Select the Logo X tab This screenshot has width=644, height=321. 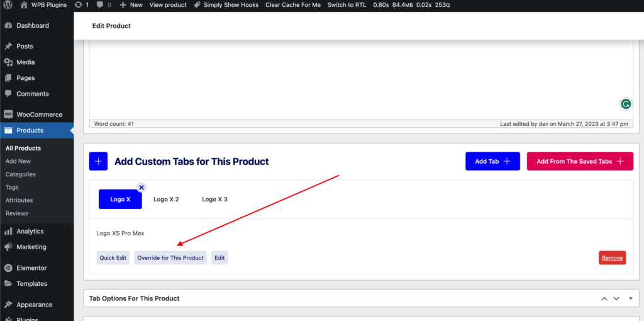click(x=120, y=200)
